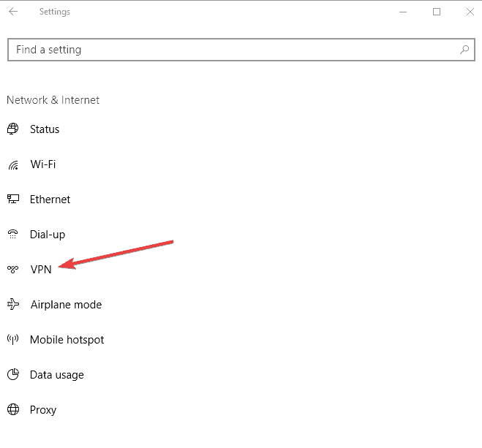Click the Data usage pie chart icon
482x448 pixels.
[x=13, y=374]
